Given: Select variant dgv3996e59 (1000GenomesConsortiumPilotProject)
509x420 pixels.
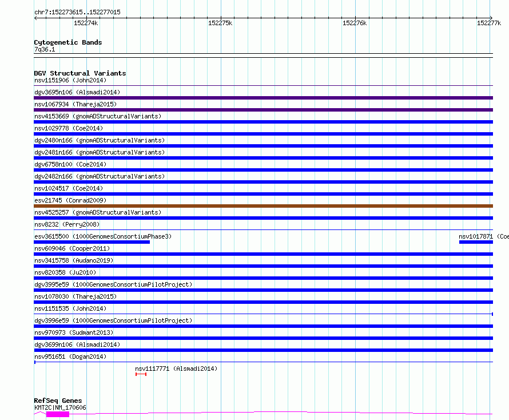Looking at the screenshot, I should [113, 320].
